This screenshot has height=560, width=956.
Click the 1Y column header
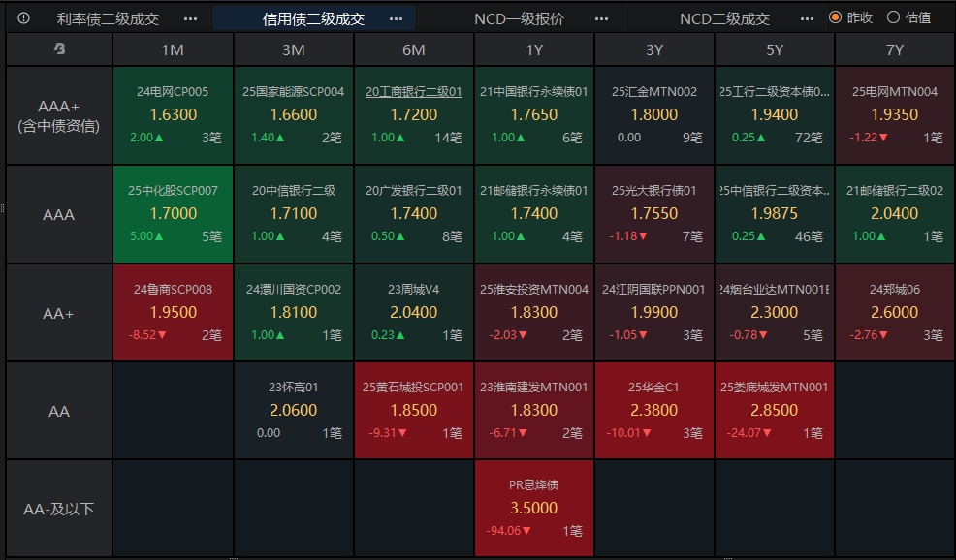coord(534,49)
